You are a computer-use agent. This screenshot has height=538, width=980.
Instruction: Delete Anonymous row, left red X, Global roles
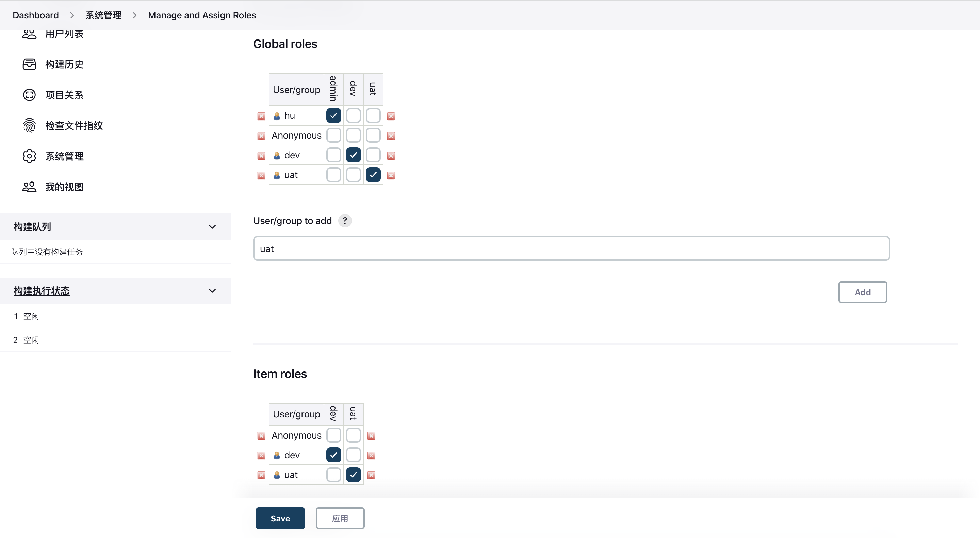[x=261, y=136]
